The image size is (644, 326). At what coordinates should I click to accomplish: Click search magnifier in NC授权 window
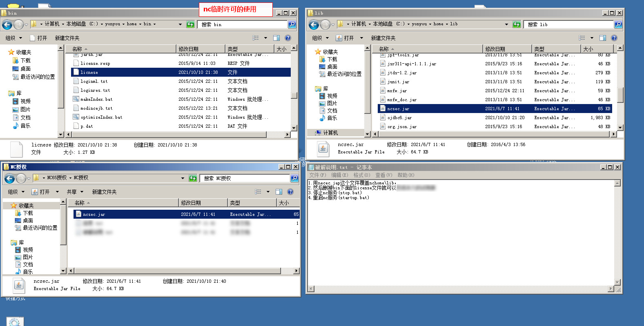pyautogui.click(x=294, y=178)
